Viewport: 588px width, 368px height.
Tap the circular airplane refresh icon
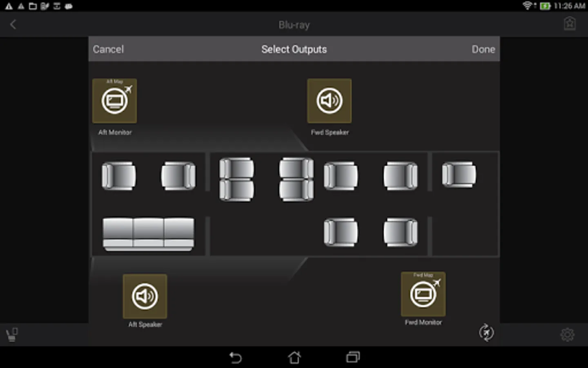486,333
